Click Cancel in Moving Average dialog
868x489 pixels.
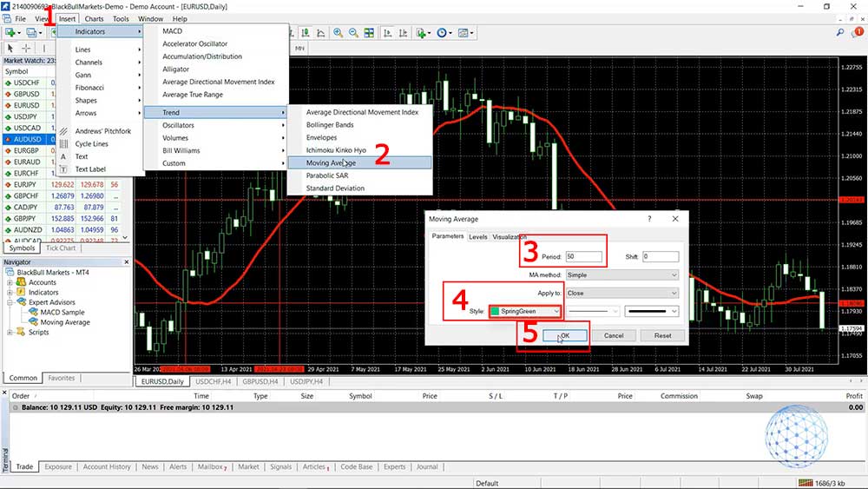coord(614,335)
